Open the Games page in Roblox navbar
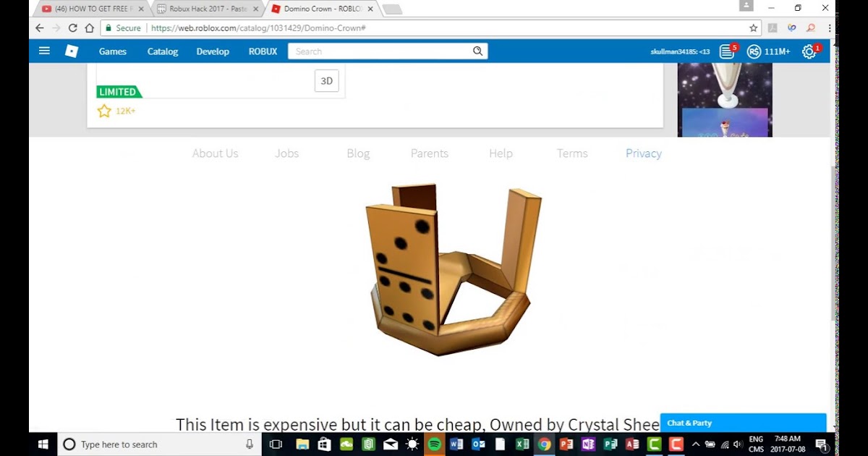This screenshot has width=868, height=456. (113, 51)
